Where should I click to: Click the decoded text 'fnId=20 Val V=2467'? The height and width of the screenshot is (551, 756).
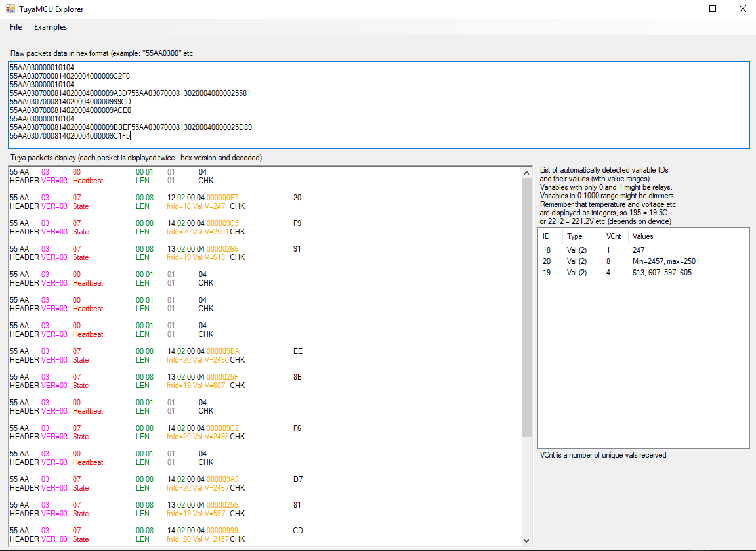198,487
